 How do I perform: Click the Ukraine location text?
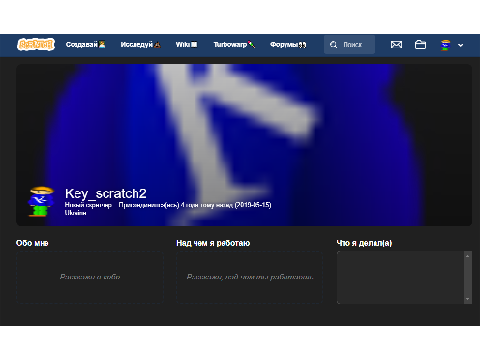[75, 213]
